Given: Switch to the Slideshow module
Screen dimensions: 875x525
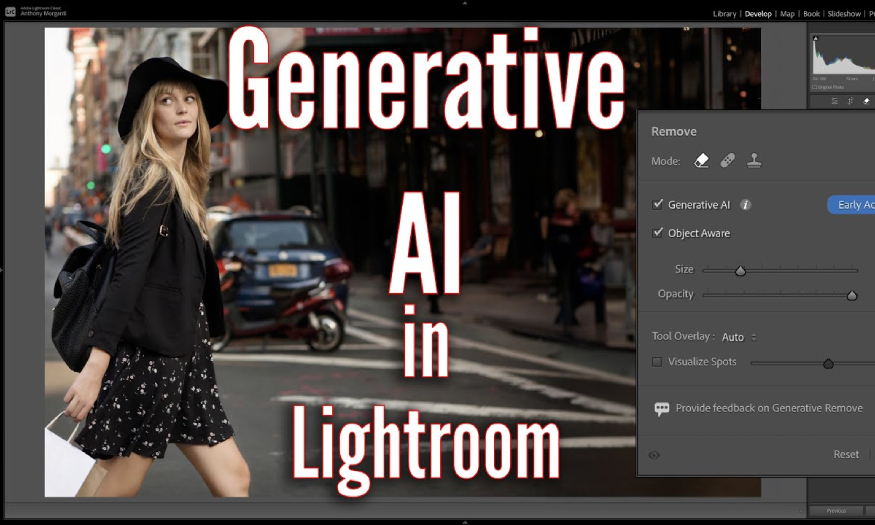Looking at the screenshot, I should [x=844, y=14].
